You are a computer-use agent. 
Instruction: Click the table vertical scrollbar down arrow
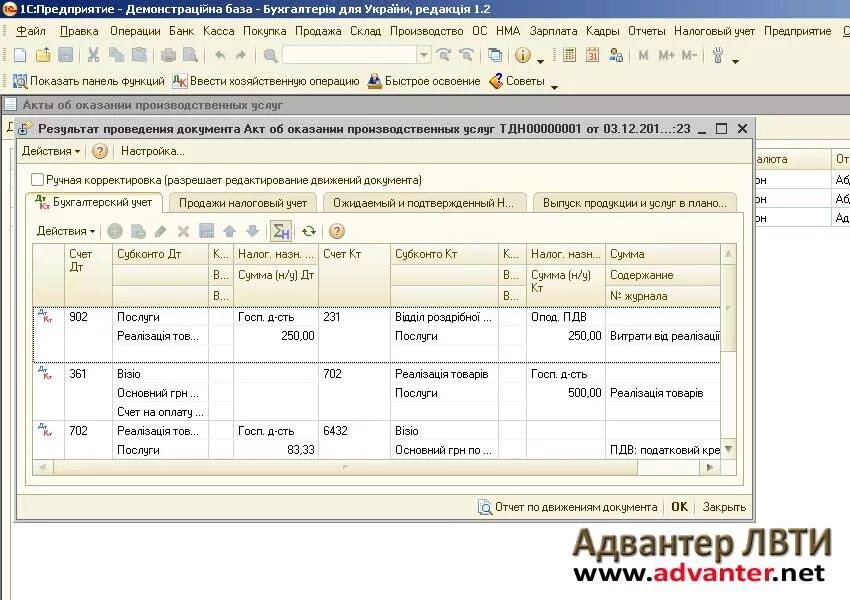tap(728, 449)
